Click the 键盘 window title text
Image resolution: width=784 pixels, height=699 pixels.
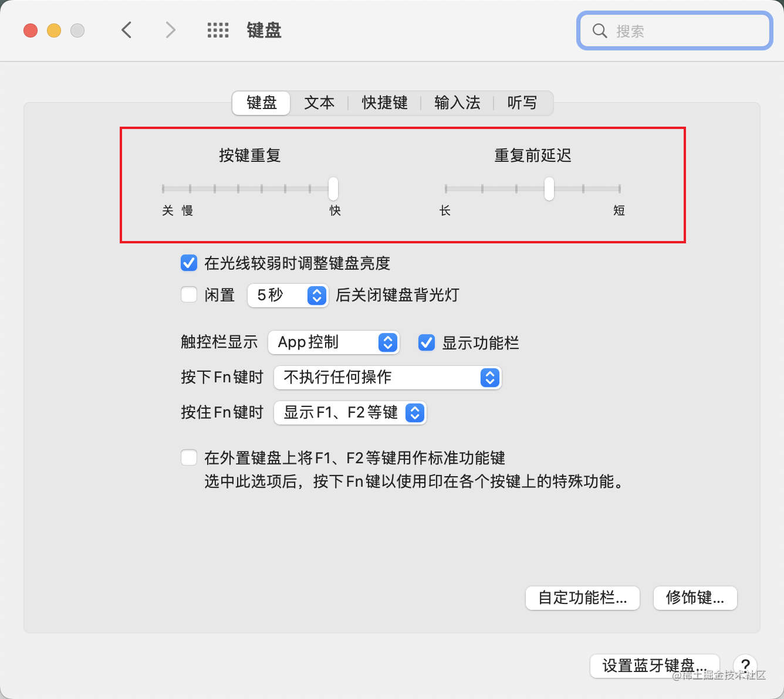(x=264, y=30)
